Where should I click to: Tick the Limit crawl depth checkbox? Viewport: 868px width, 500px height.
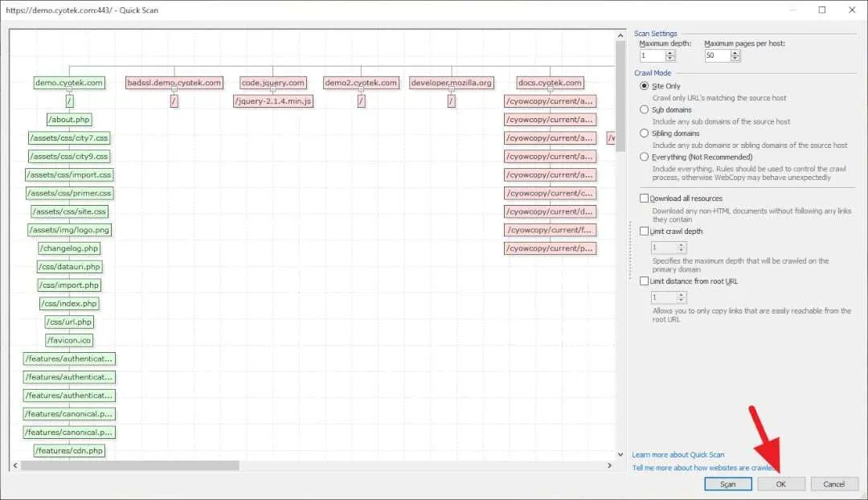coord(644,232)
